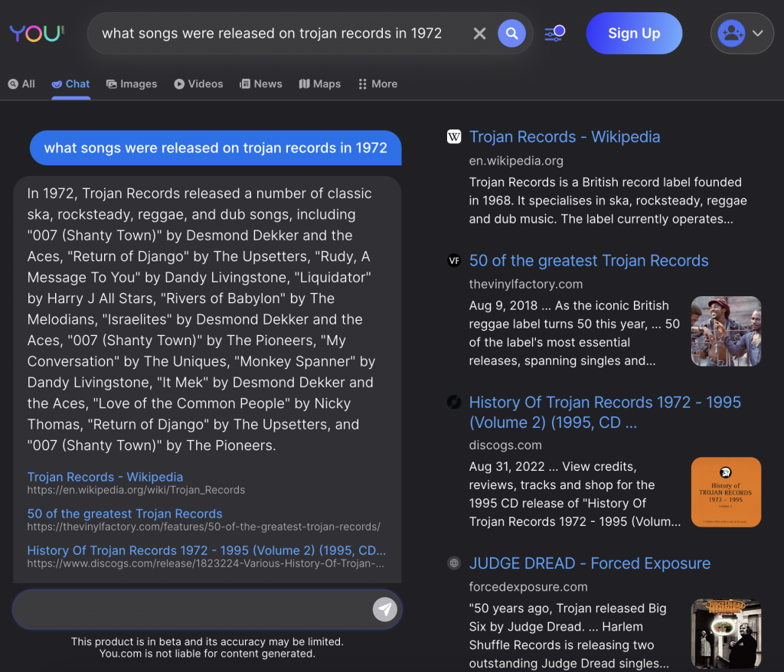Open the search preferences sliders icon
The width and height of the screenshot is (784, 672).
coord(555,34)
